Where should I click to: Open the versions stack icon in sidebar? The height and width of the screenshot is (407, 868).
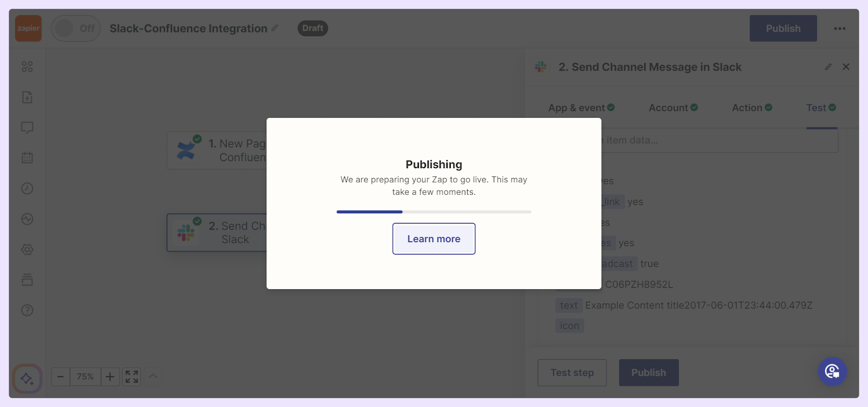(x=27, y=280)
